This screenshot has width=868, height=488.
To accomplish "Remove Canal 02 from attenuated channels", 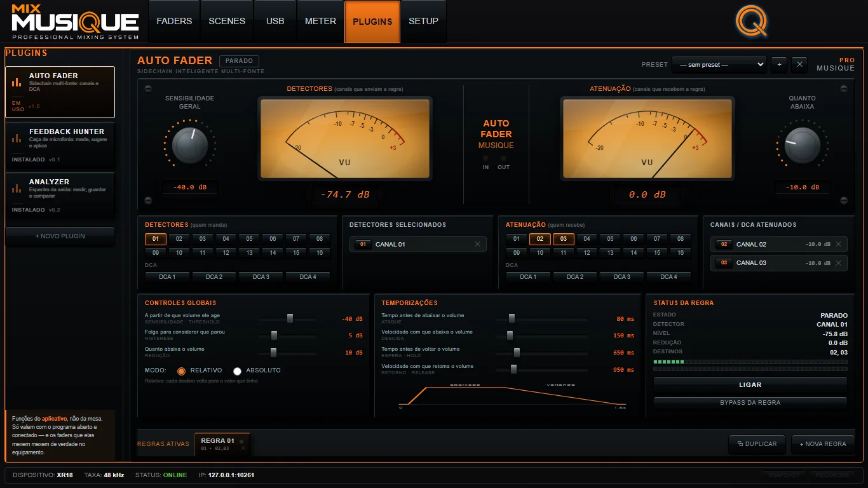I will pos(838,244).
